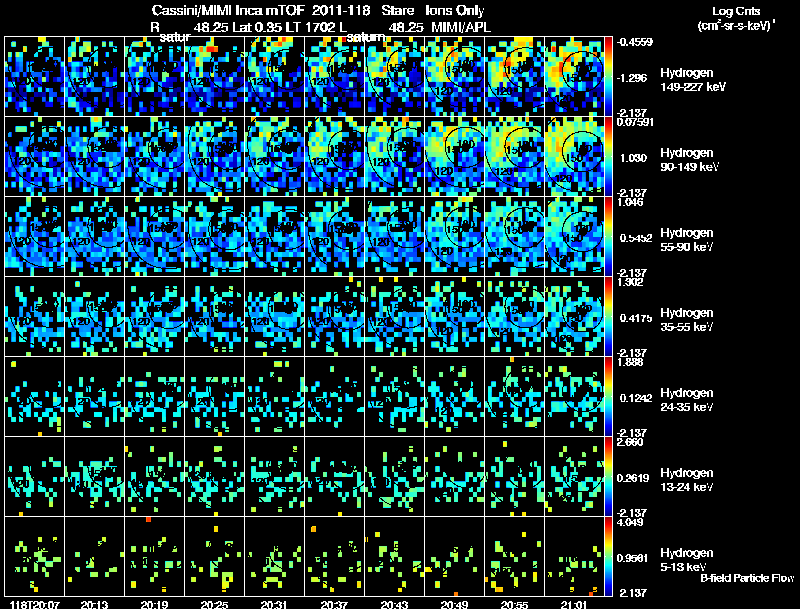Viewport: 800px width, 609px height.
Task: Click the 0.07591 color scale value
Action: [635, 122]
